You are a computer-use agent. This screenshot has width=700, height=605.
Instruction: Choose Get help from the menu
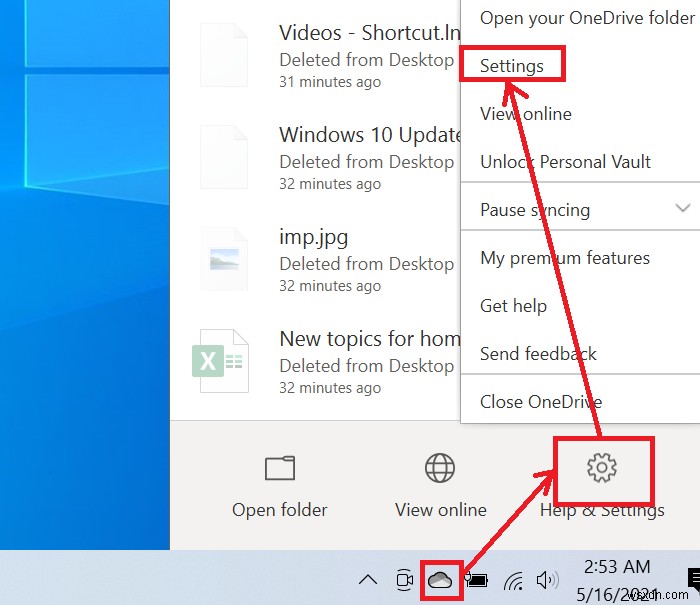[x=513, y=306]
